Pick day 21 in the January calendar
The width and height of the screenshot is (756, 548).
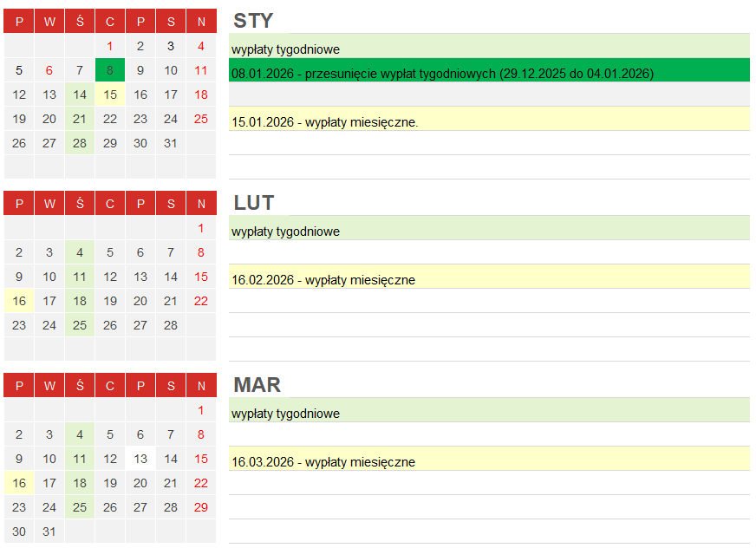click(x=80, y=119)
